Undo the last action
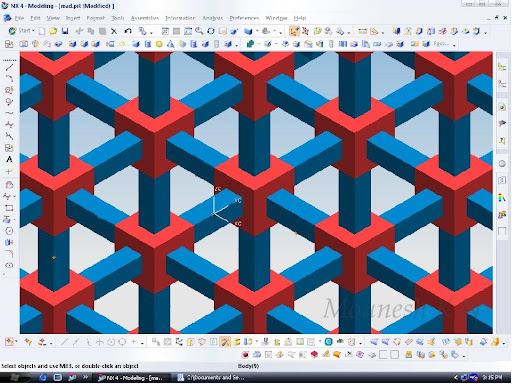 (x=128, y=31)
